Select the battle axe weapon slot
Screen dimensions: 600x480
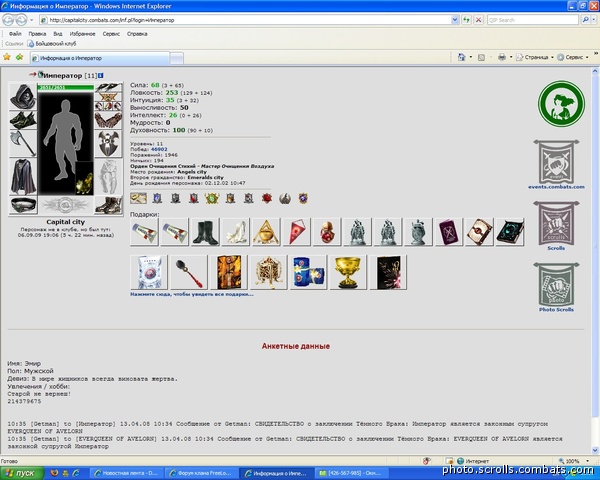tap(23, 144)
